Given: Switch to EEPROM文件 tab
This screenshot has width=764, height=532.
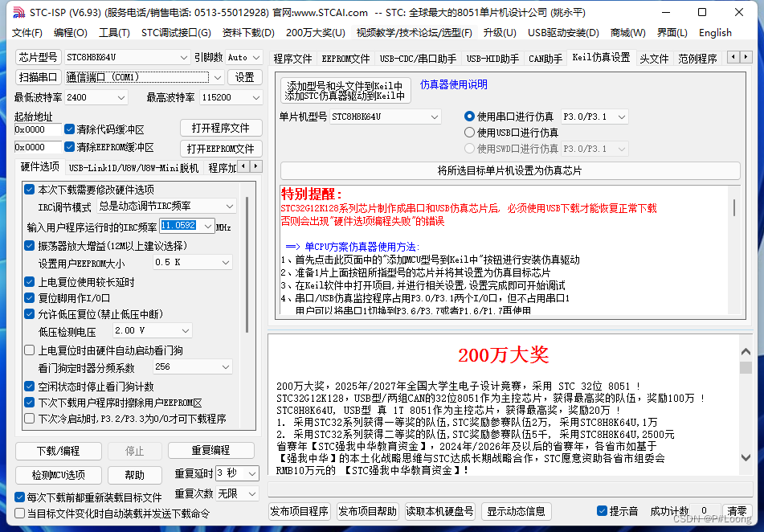Looking at the screenshot, I should click(x=345, y=59).
